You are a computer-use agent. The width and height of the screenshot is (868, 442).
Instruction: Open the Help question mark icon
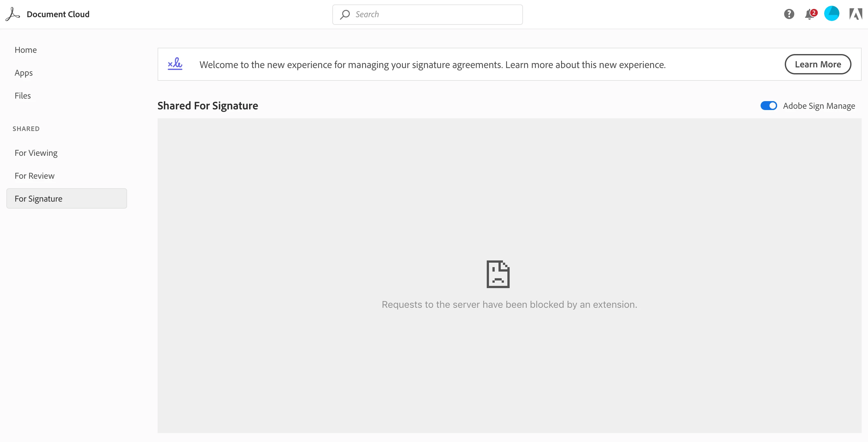click(x=789, y=14)
